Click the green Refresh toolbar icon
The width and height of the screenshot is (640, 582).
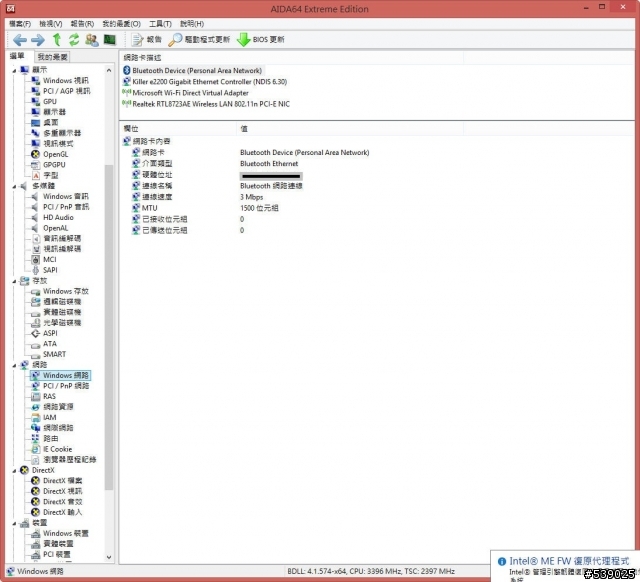tap(74, 40)
